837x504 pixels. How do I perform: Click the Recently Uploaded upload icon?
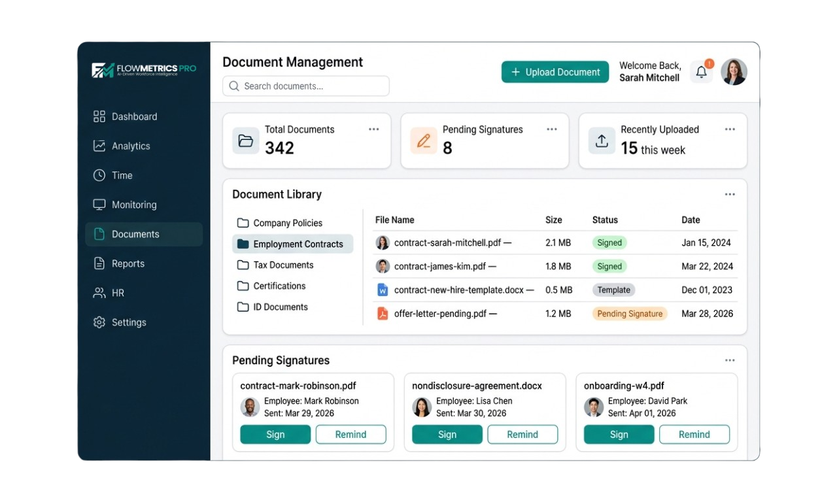click(602, 141)
